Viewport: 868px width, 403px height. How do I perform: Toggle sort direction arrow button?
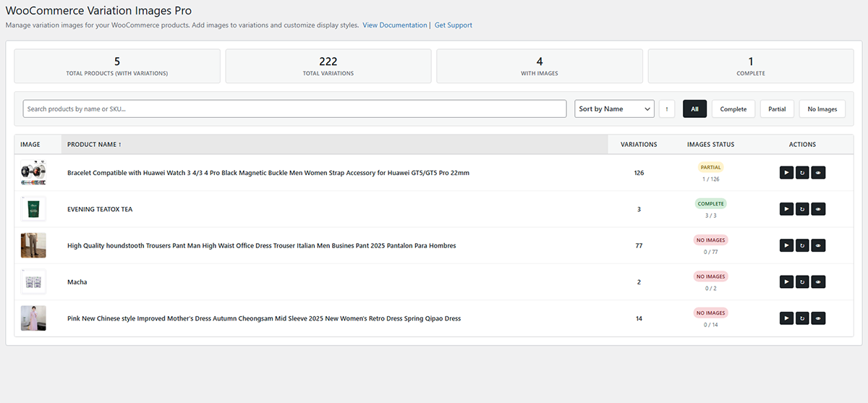click(x=667, y=109)
